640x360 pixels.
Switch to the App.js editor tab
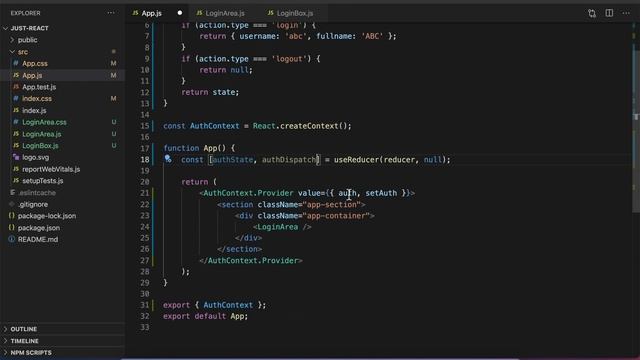tap(151, 13)
